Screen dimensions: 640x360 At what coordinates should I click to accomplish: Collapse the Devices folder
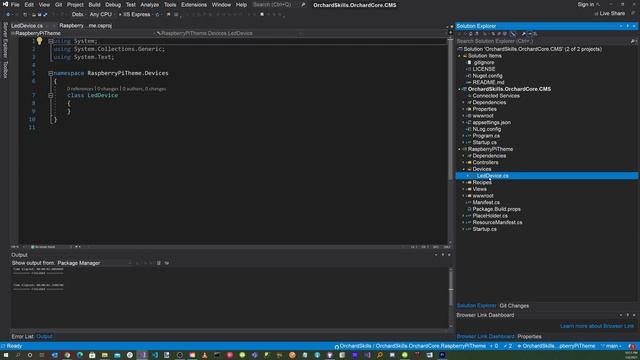[464, 169]
